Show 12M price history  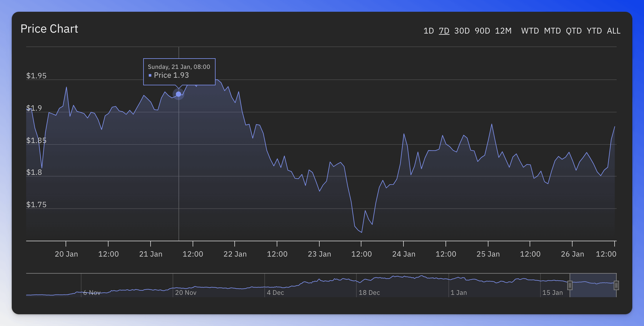coord(503,31)
